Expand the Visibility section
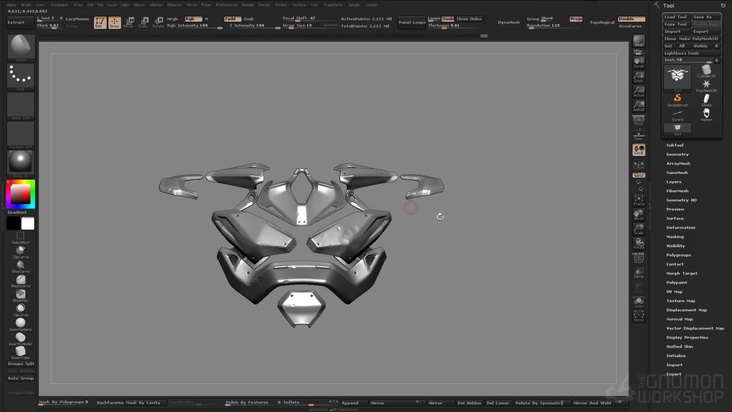Image resolution: width=732 pixels, height=412 pixels. (676, 246)
